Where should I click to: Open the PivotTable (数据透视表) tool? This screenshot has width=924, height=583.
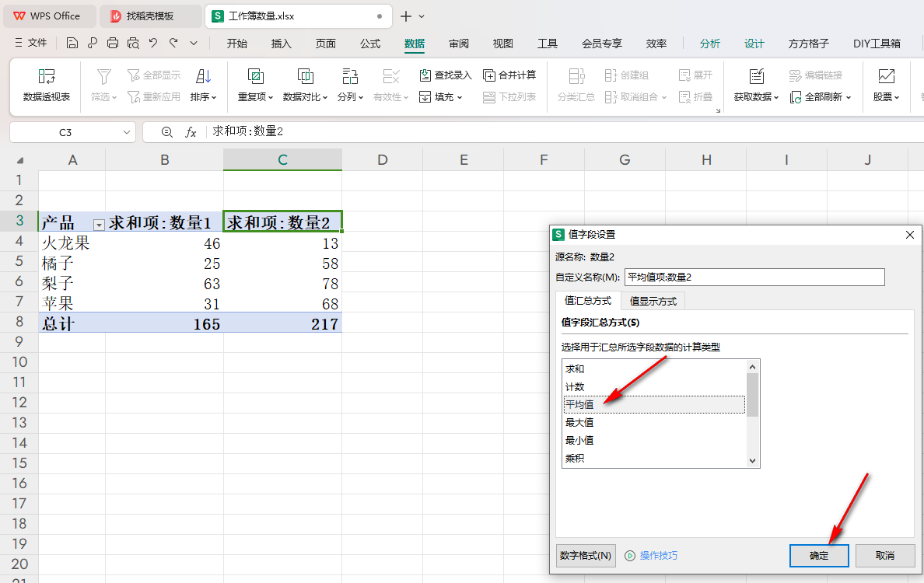point(47,86)
